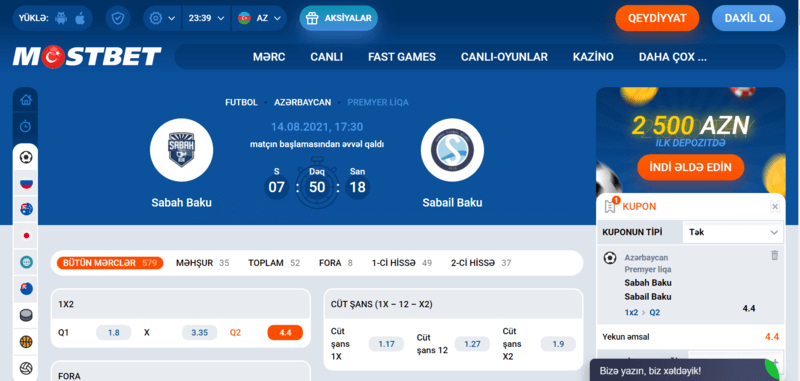
Task: Download the Android app via its icon
Action: [x=61, y=18]
